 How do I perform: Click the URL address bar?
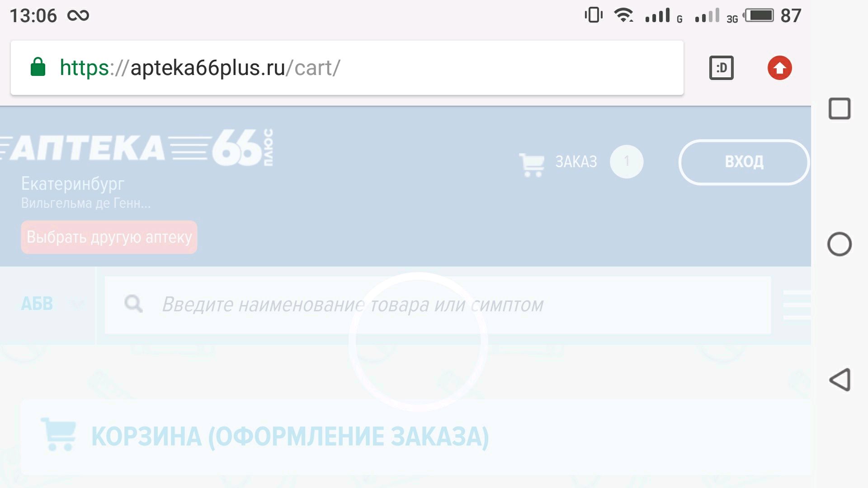tap(348, 67)
